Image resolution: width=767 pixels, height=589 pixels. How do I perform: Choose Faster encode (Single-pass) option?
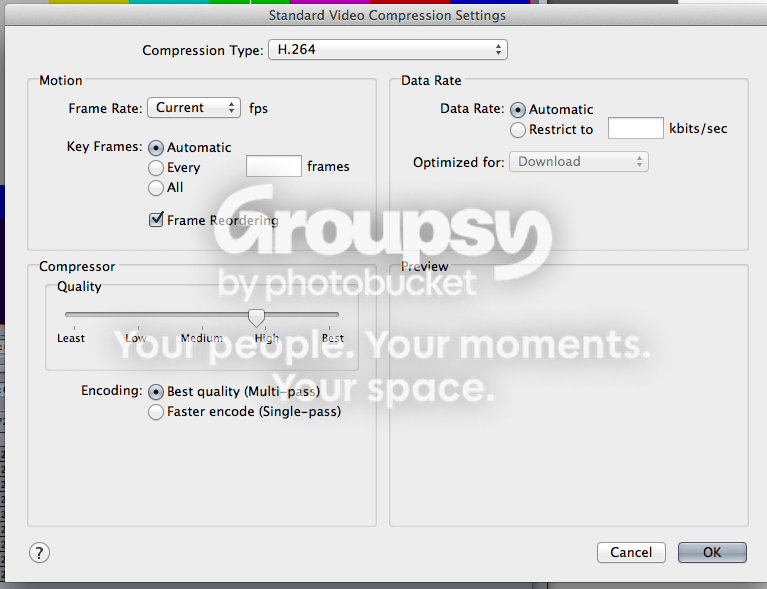coord(156,412)
